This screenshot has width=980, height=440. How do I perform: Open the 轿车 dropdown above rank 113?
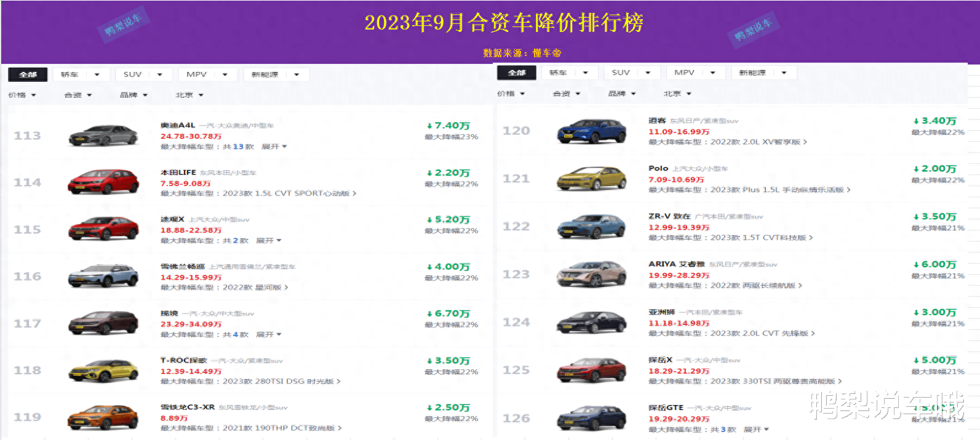pos(81,74)
